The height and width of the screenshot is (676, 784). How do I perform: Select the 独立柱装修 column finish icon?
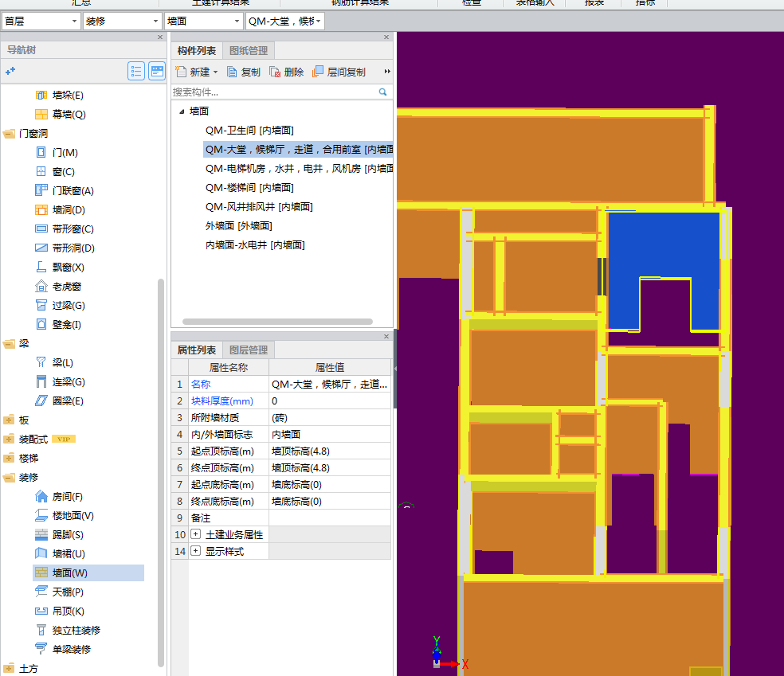pyautogui.click(x=41, y=630)
